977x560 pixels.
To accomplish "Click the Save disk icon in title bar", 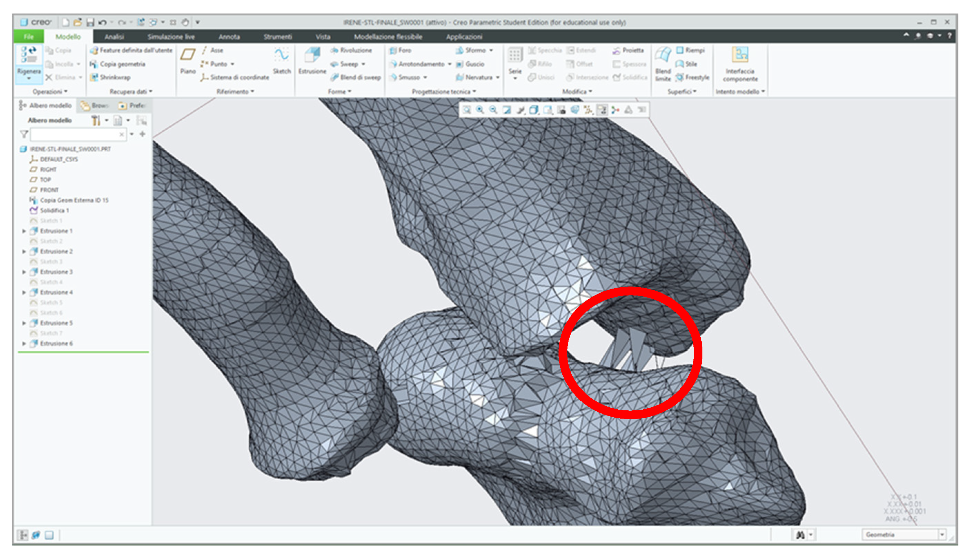I will [x=90, y=22].
